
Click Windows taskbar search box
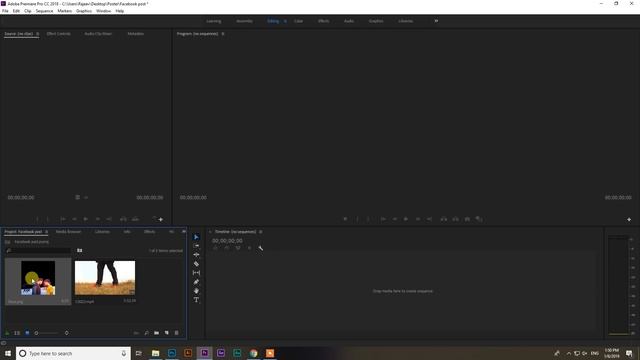(x=73, y=353)
